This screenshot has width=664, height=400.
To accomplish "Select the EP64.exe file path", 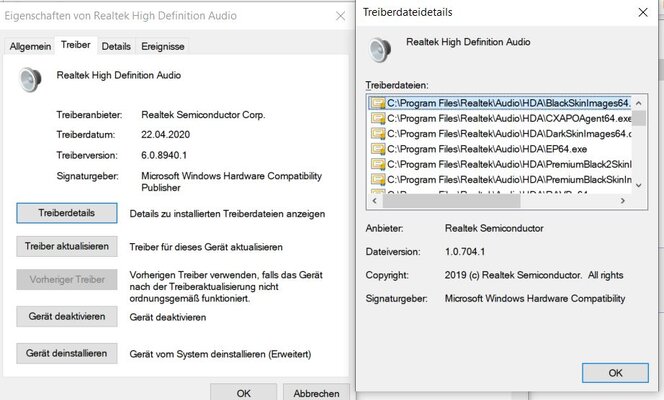I will tap(487, 149).
